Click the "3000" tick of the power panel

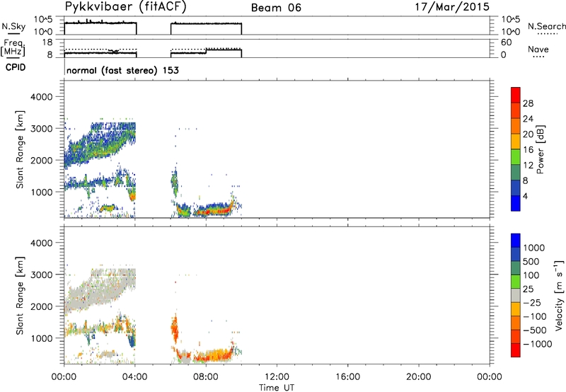tap(42, 129)
